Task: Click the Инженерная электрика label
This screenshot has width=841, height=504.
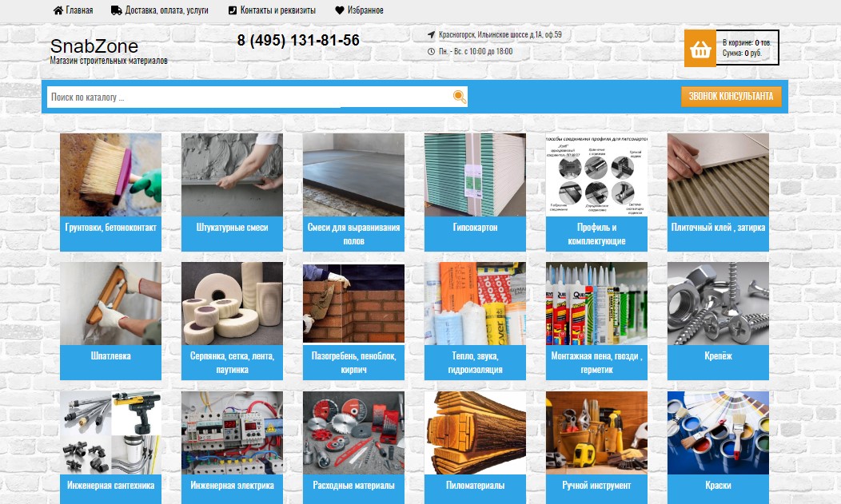Action: tap(232, 486)
